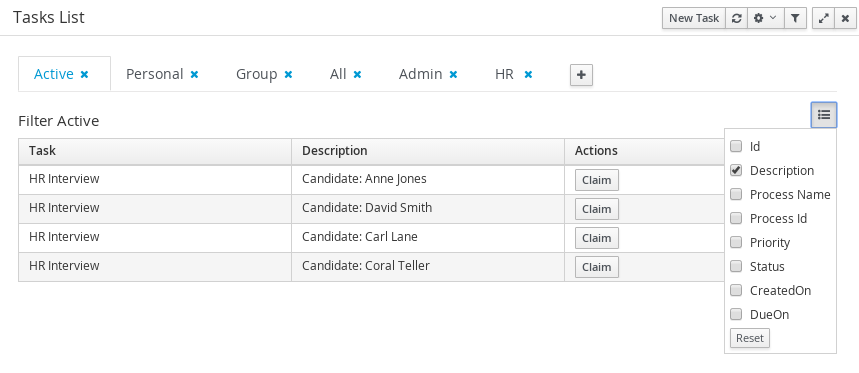Open HR Interview task for David Smith
This screenshot has width=859, height=373.
point(64,208)
